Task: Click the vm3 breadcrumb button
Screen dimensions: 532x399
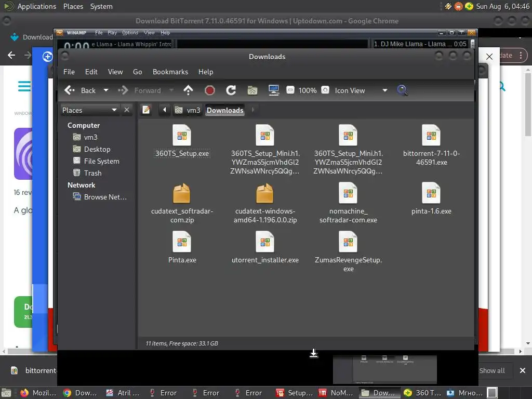Action: click(188, 110)
